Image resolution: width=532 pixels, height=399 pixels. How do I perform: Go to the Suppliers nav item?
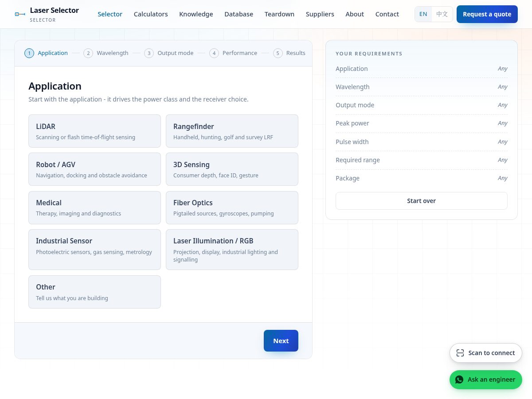point(320,14)
